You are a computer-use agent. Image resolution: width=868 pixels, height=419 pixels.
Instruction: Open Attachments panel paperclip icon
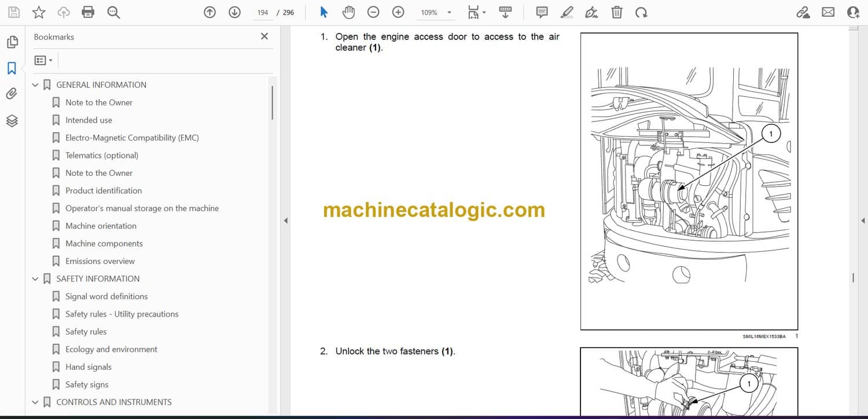pyautogui.click(x=12, y=94)
